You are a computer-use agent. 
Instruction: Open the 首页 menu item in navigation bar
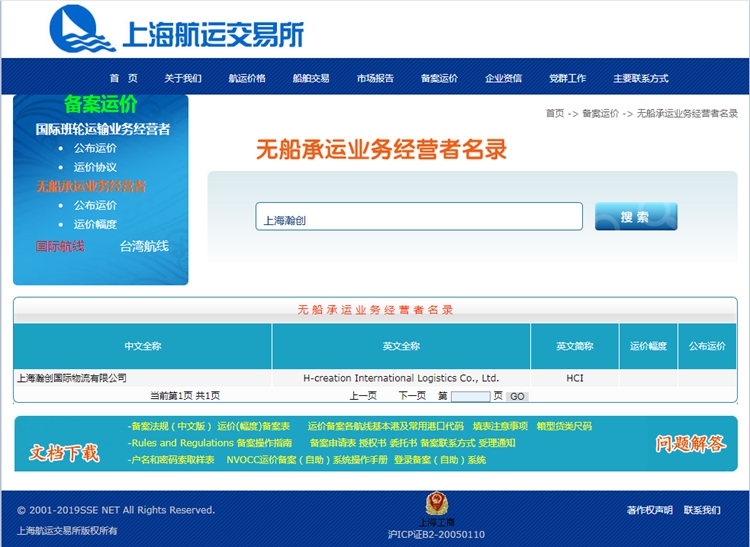coord(124,78)
